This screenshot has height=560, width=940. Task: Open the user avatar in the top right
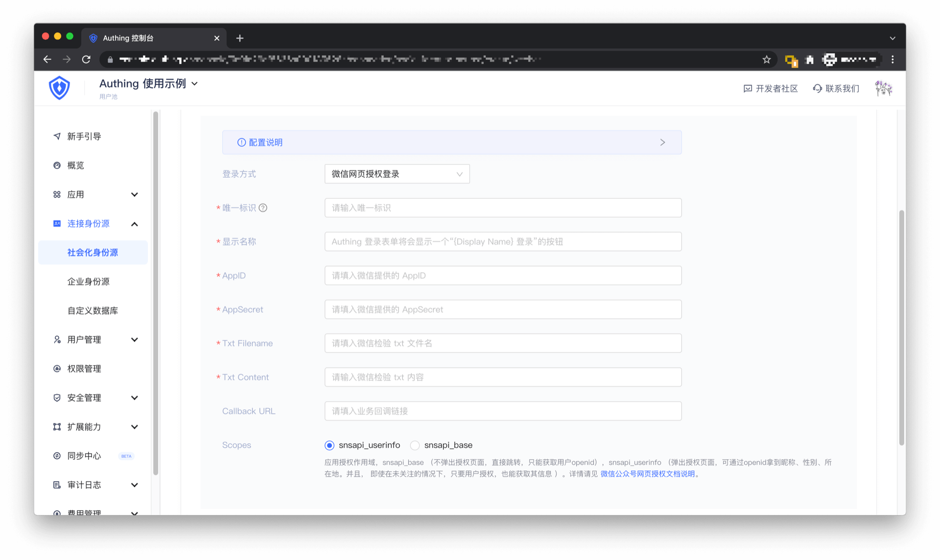(x=883, y=89)
